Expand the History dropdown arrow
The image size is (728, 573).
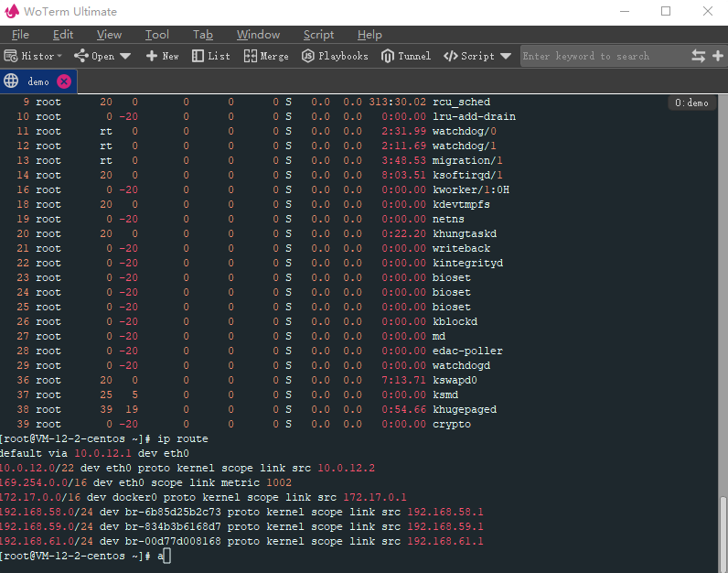pyautogui.click(x=59, y=56)
